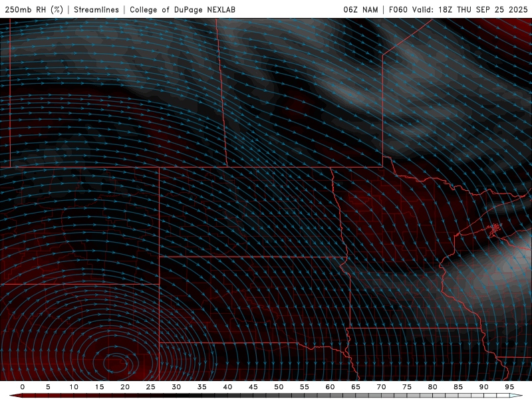Click the '25' value on the color scale
Image resolution: width=532 pixels, height=399 pixels.
151,387
